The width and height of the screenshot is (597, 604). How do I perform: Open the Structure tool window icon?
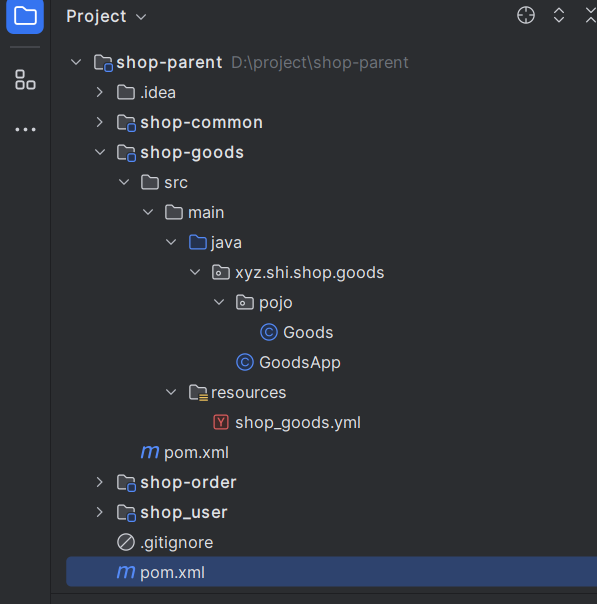click(x=25, y=80)
